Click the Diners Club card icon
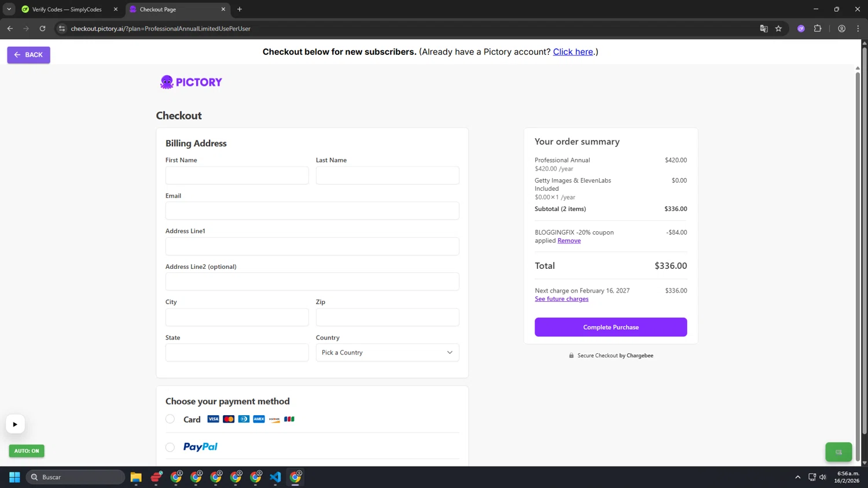 click(x=244, y=419)
